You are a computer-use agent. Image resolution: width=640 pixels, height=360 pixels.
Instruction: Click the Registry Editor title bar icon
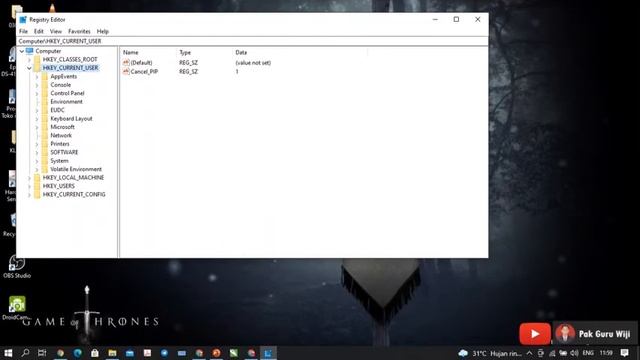[23, 20]
